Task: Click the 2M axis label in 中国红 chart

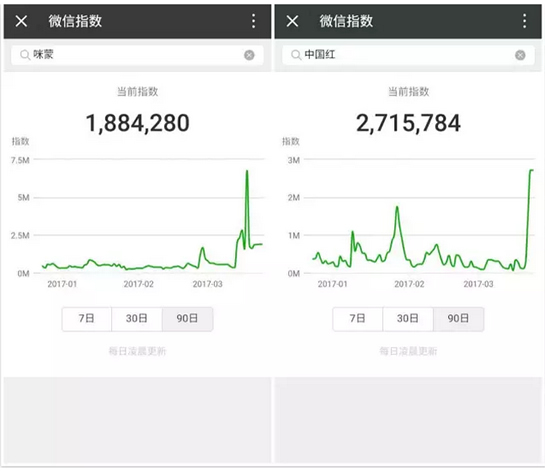Action: click(x=294, y=198)
